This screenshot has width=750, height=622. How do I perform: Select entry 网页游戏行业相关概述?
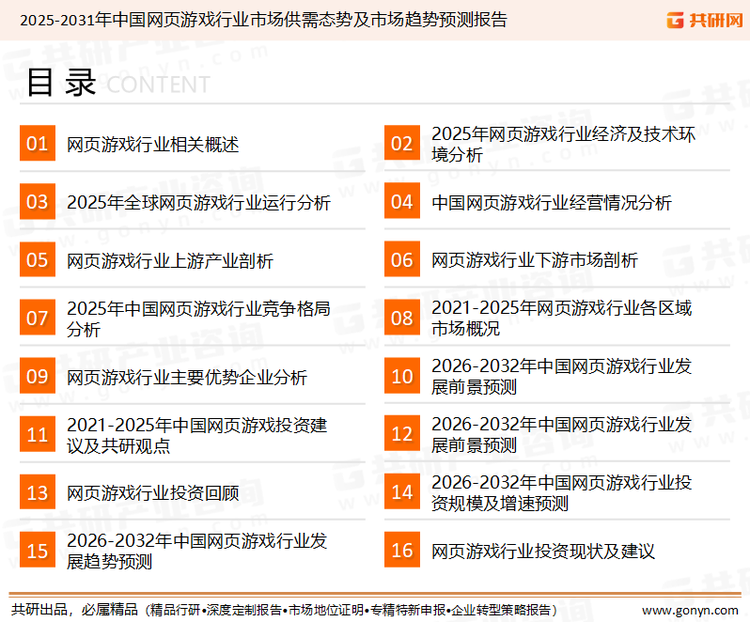153,144
